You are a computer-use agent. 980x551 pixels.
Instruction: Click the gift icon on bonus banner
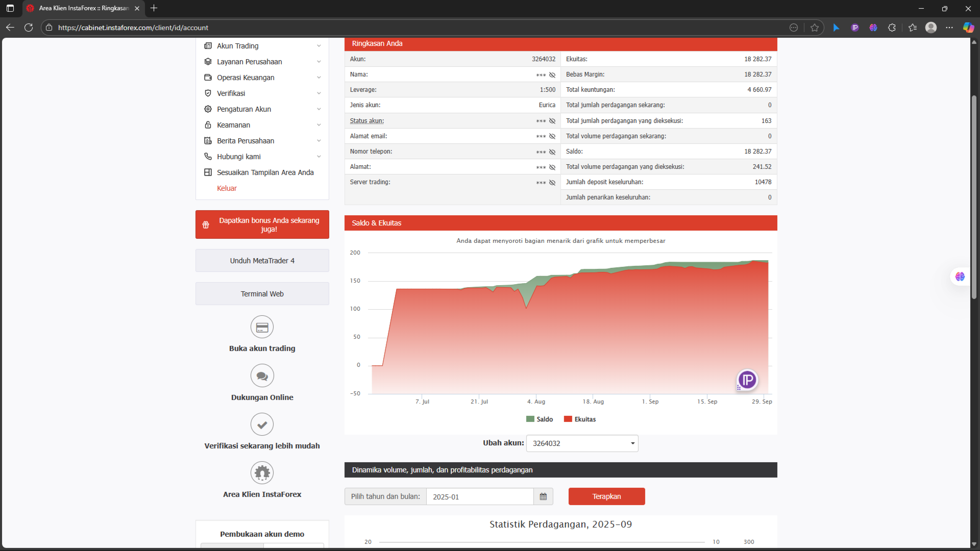pos(206,224)
